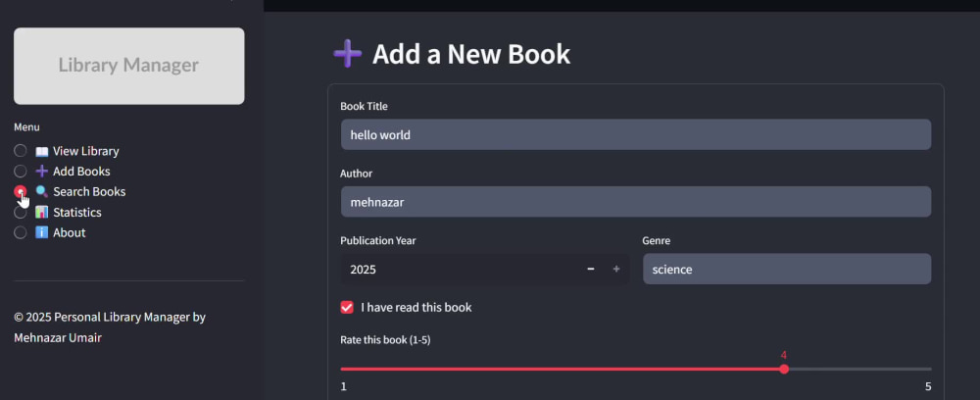This screenshot has width=980, height=400.
Task: Click the large plus icon in the page heading
Action: pyautogui.click(x=348, y=54)
